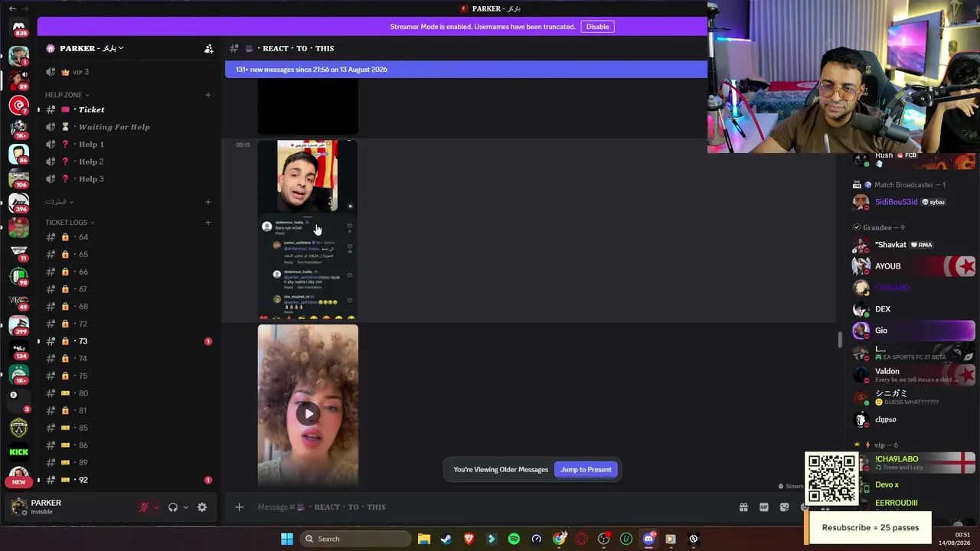The height and width of the screenshot is (551, 980).
Task: Open ticket log channel 73
Action: (x=129, y=341)
